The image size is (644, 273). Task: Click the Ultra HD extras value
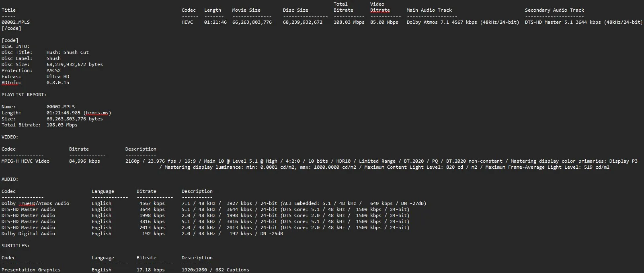click(57, 77)
